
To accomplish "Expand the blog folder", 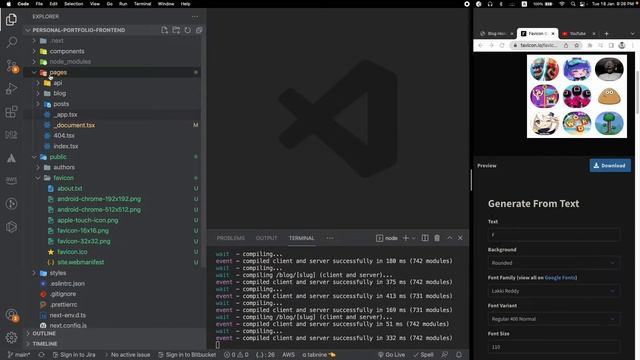I will click(x=38, y=93).
